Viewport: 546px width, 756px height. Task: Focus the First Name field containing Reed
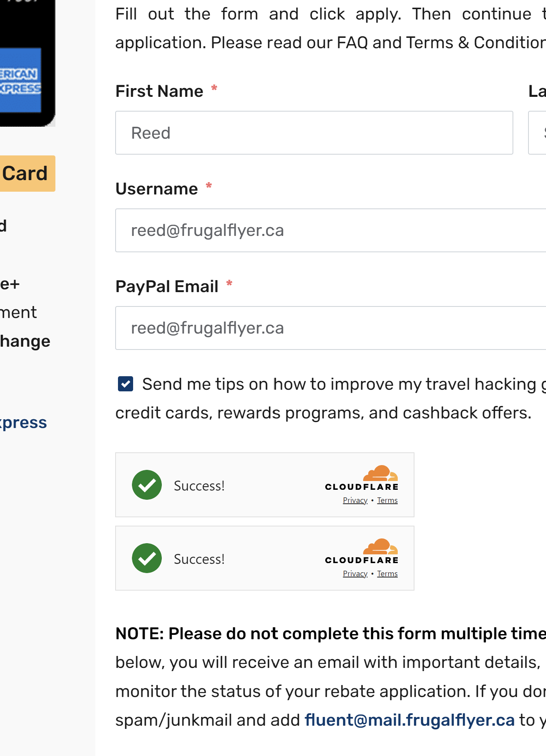pyautogui.click(x=314, y=133)
